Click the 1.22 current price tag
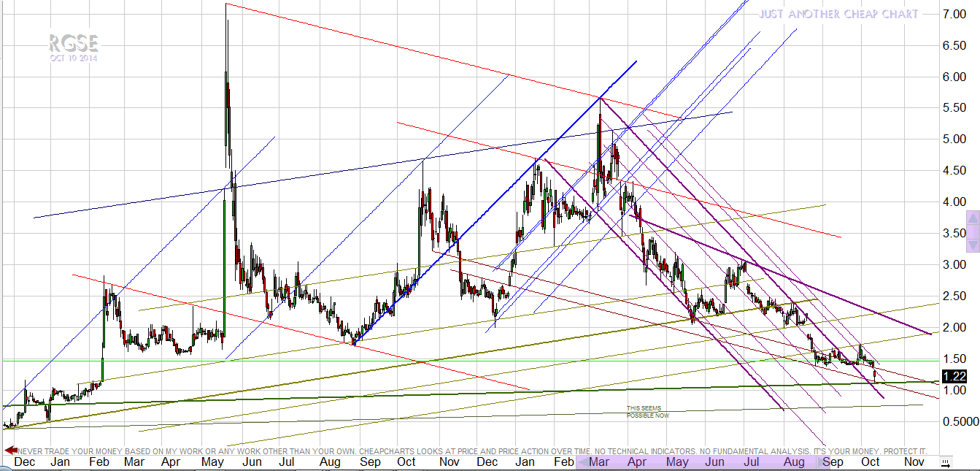Image resolution: width=980 pixels, height=471 pixels. [x=954, y=377]
